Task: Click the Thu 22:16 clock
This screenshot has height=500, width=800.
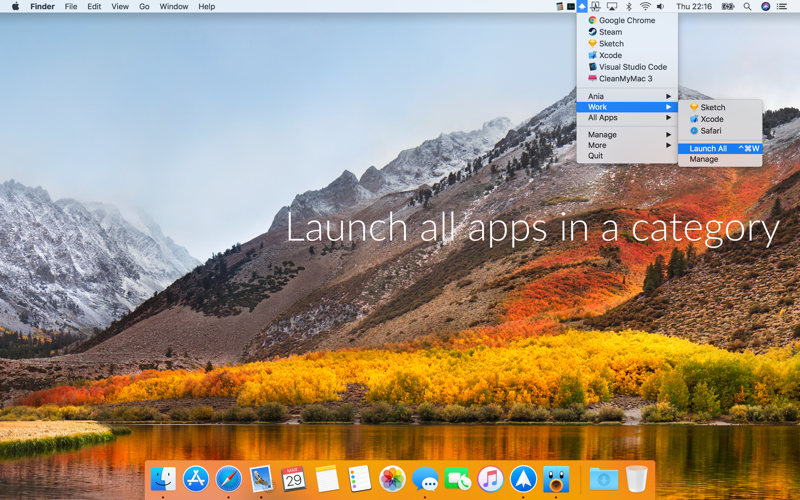Action: 694,6
